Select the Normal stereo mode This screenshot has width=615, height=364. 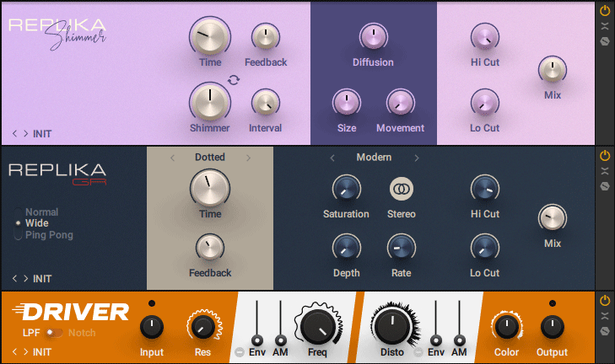click(x=19, y=212)
